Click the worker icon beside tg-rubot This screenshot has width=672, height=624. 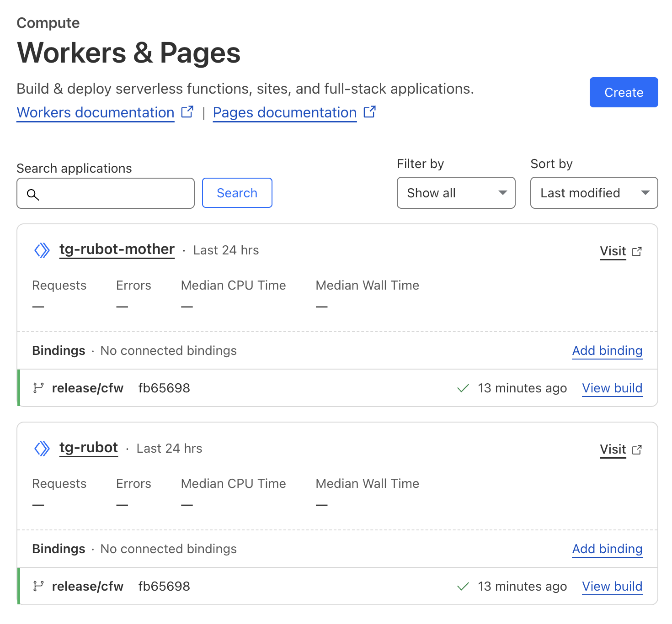coord(42,449)
